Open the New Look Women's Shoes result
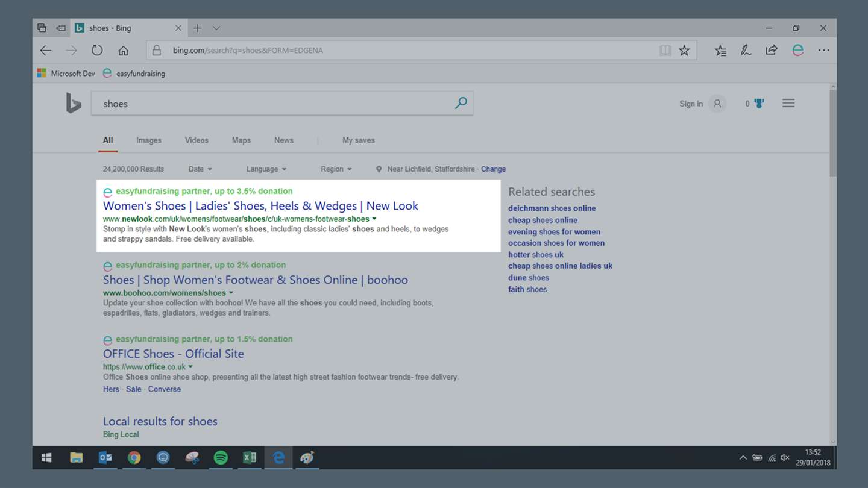The image size is (868, 488). click(260, 206)
